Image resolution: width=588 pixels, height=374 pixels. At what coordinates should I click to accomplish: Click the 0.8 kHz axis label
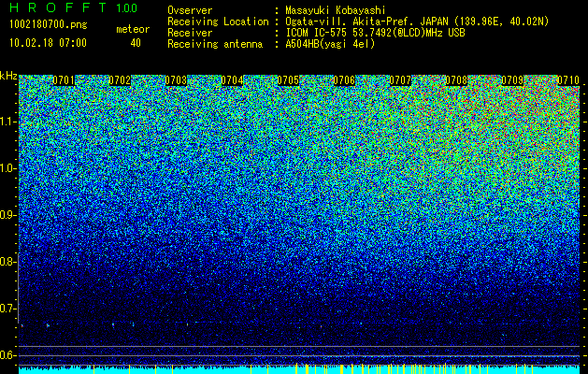tap(7, 262)
